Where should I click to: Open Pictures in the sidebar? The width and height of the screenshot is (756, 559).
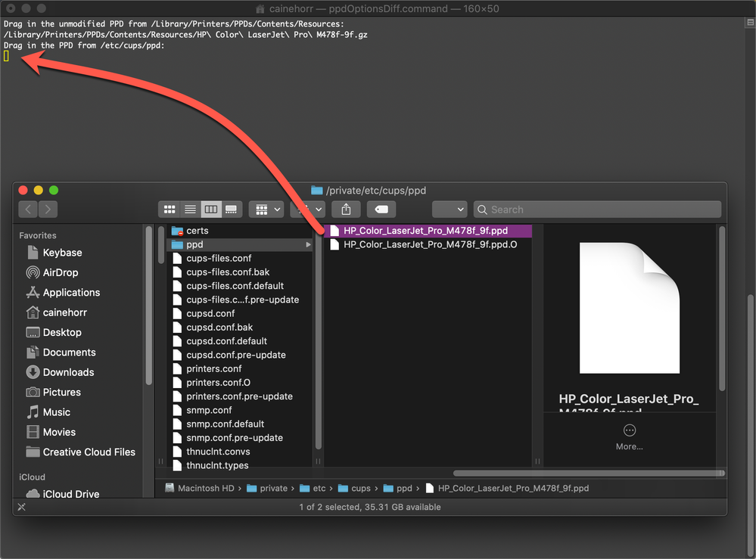(53, 393)
